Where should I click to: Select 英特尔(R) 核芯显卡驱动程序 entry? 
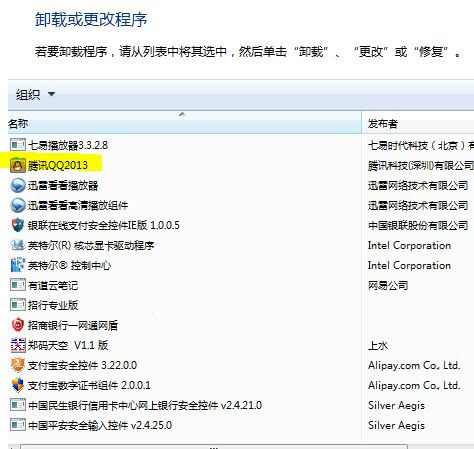(91, 245)
